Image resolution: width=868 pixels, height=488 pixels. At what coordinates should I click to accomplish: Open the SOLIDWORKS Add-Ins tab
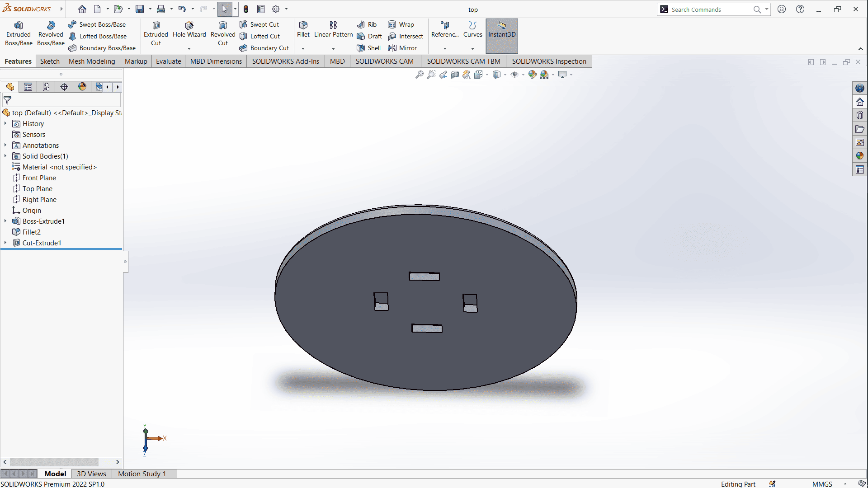tap(286, 61)
